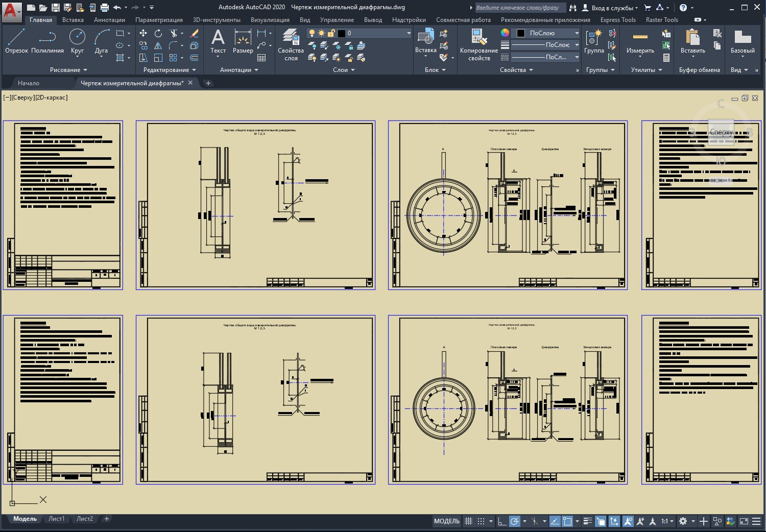Open the quick calculator in Утилиты panel
This screenshot has height=532, width=766.
[x=666, y=58]
